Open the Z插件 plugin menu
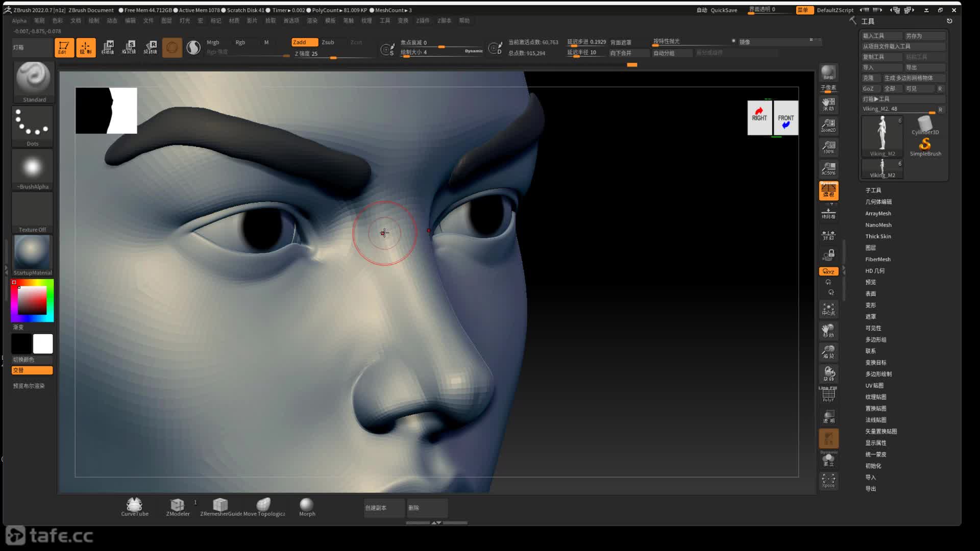Screen dimensions: 980x551 (x=423, y=21)
